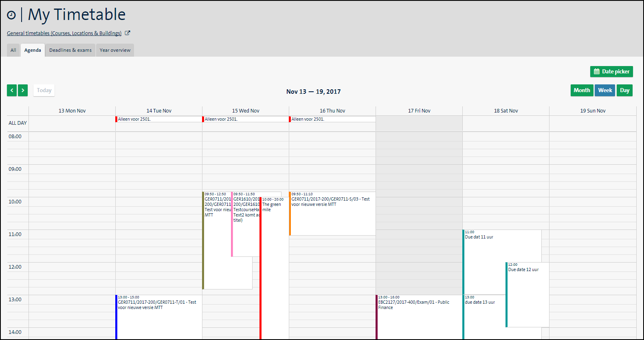Open the Year overview tab
This screenshot has width=644, height=340.
115,50
